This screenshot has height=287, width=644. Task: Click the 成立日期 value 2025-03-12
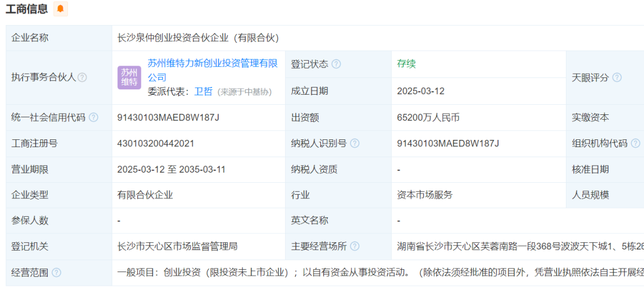[x=420, y=91]
